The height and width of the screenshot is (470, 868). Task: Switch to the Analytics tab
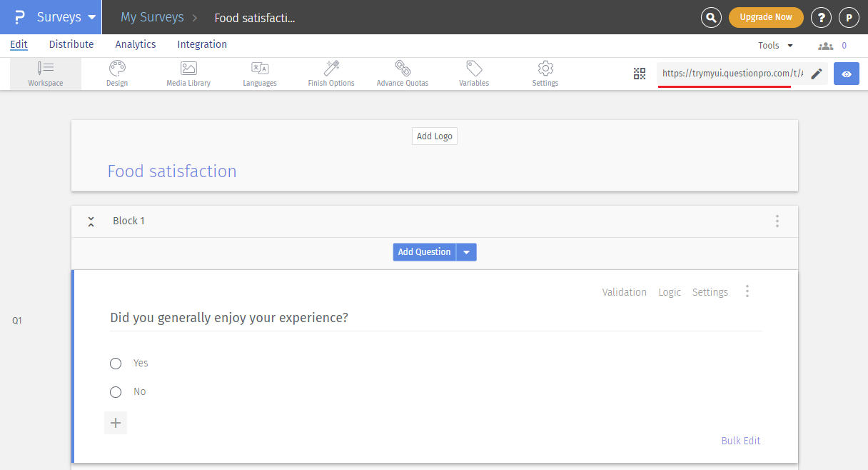pyautogui.click(x=136, y=44)
